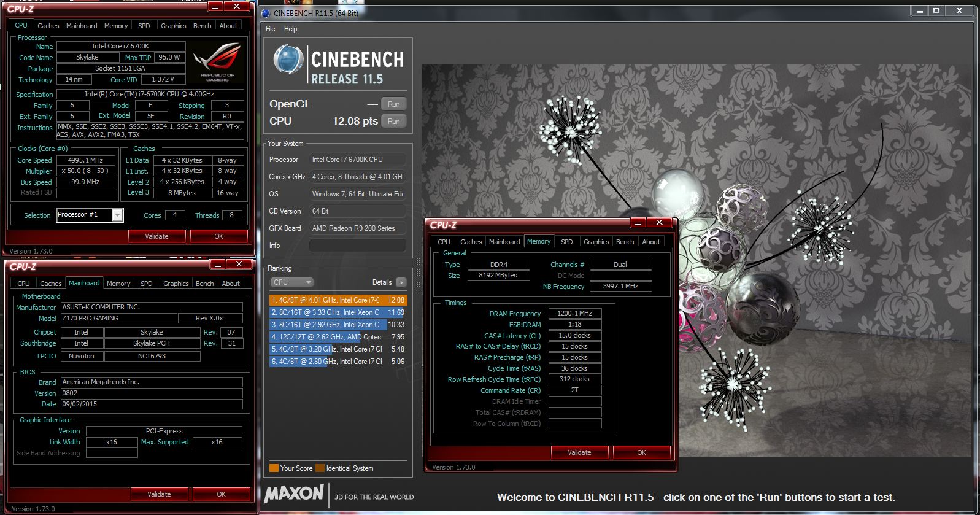Viewport: 980px width, 515px height.
Task: Switch to CPU tab in Mainboard CPU-Z window
Action: click(23, 284)
